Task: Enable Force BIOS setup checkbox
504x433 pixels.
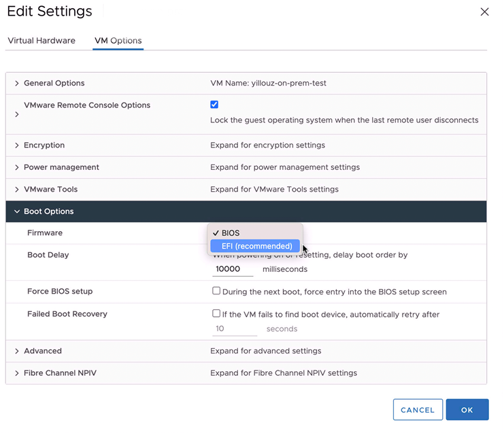Action: click(x=216, y=291)
